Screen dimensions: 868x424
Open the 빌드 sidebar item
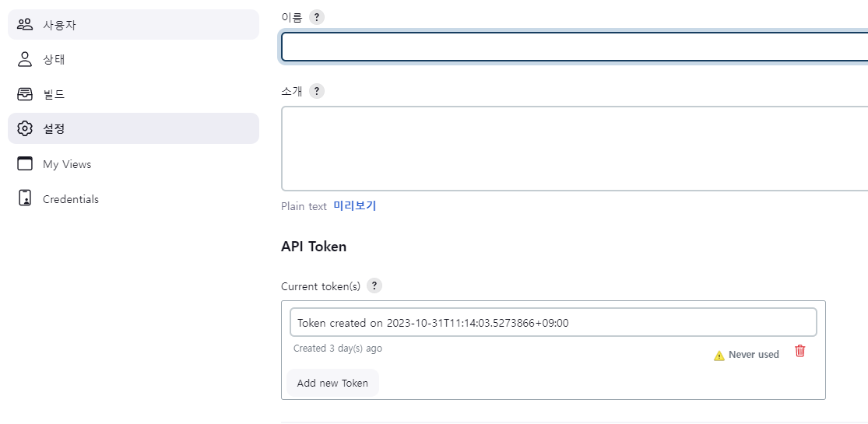[133, 94]
